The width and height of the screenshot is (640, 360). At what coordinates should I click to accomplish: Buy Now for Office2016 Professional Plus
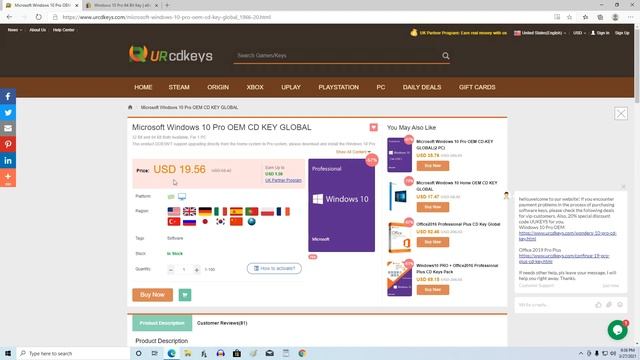[433, 242]
